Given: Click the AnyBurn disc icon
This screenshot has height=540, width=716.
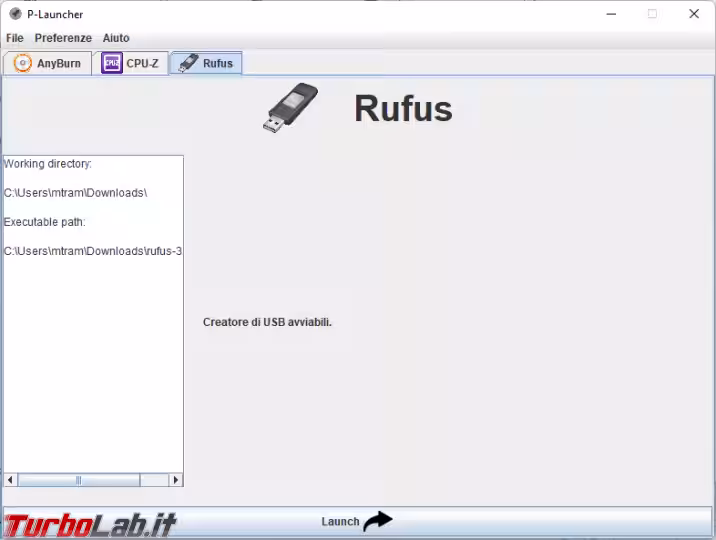Looking at the screenshot, I should [22, 63].
